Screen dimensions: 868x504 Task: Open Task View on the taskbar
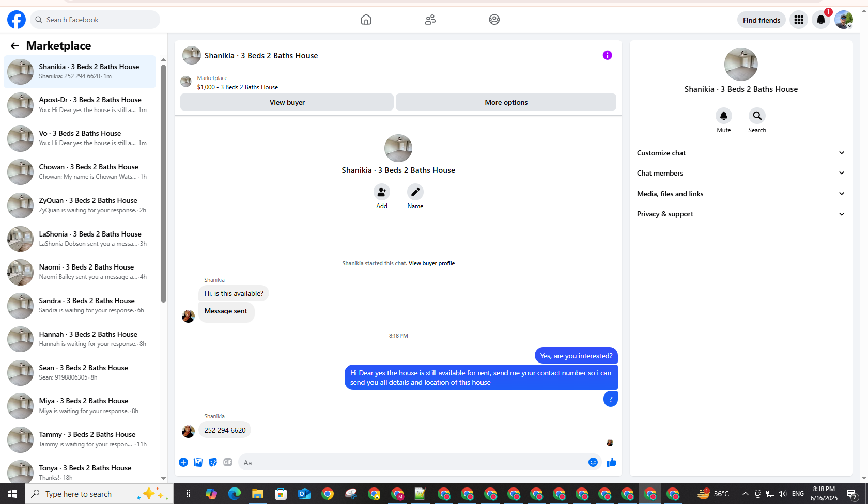(186, 494)
